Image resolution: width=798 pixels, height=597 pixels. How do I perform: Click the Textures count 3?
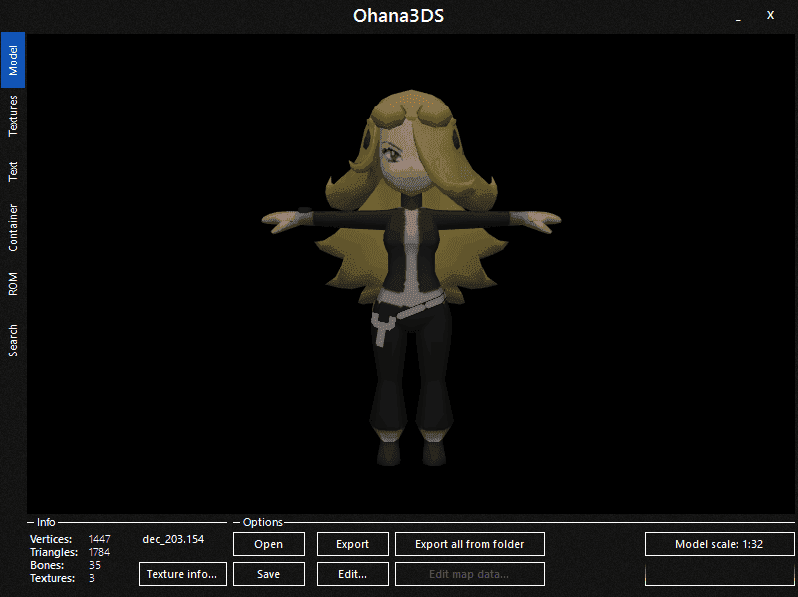click(x=92, y=578)
